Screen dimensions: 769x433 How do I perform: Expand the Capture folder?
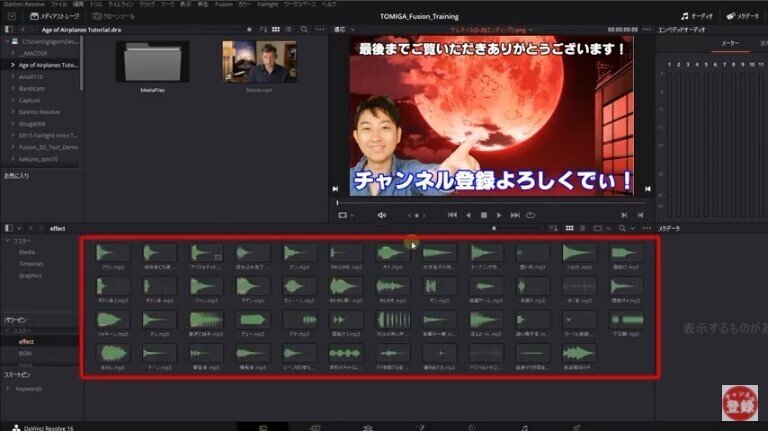[x=12, y=100]
